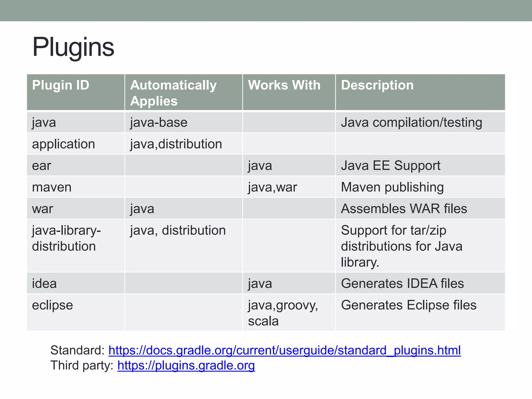Image resolution: width=532 pixels, height=399 pixels.
Task: Click the 'java,distribution' cell in application row
Action: coord(184,144)
